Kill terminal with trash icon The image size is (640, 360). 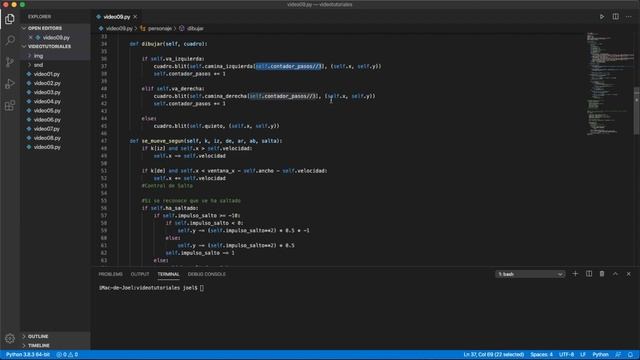click(x=602, y=274)
